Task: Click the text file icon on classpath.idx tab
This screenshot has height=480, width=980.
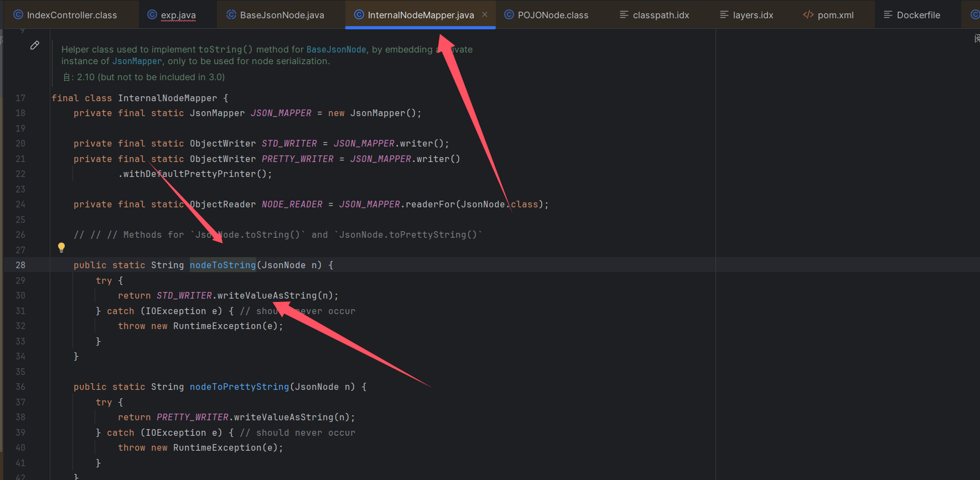Action: tap(624, 15)
